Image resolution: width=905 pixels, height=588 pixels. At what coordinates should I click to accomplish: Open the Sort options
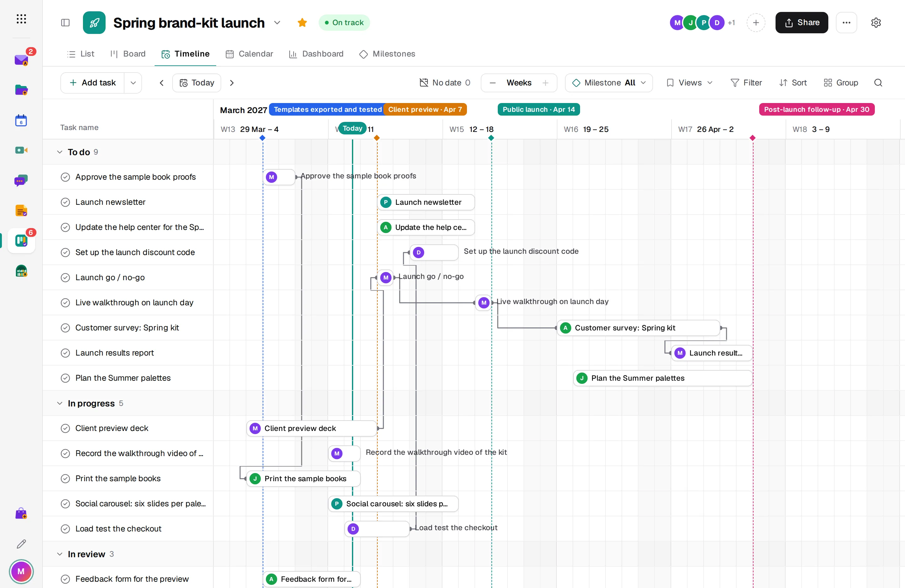click(793, 83)
